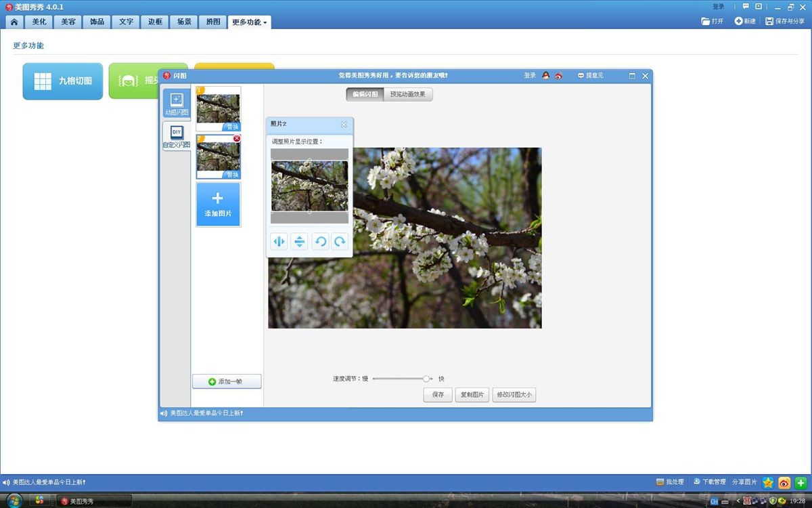
Task: Expand the 更多功能 dropdown tab
Action: [250, 22]
